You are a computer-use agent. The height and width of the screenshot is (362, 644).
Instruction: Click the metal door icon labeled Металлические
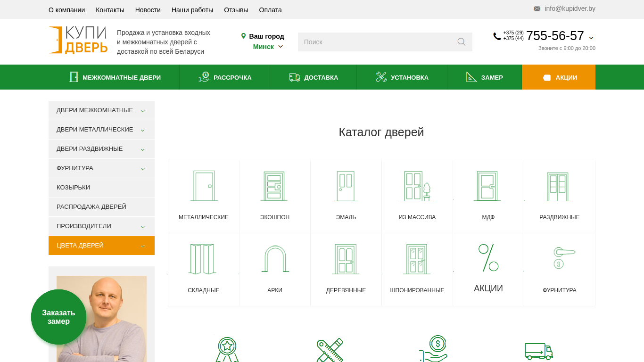[204, 186]
